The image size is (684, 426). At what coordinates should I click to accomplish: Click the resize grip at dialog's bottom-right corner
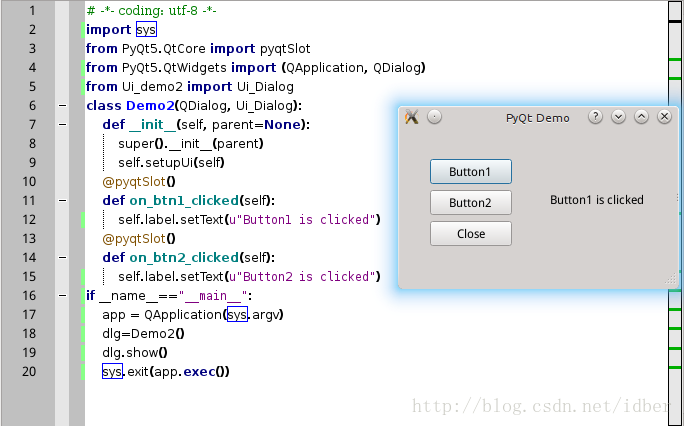(672, 279)
